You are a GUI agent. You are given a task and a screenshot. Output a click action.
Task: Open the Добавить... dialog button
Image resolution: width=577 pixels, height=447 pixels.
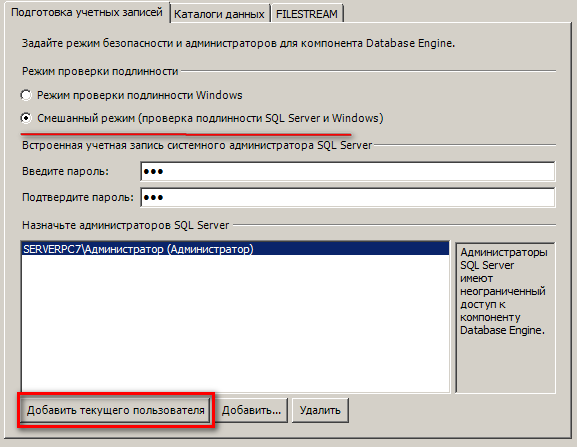tap(251, 410)
